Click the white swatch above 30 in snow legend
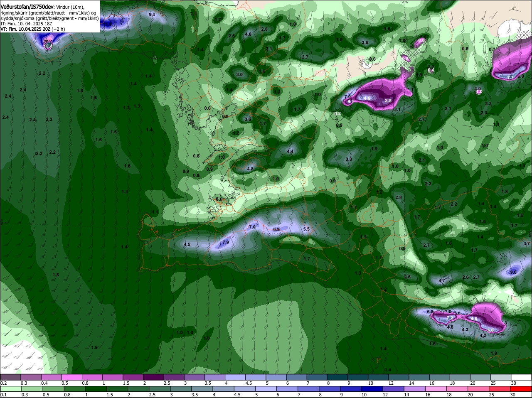 (x=521, y=377)
